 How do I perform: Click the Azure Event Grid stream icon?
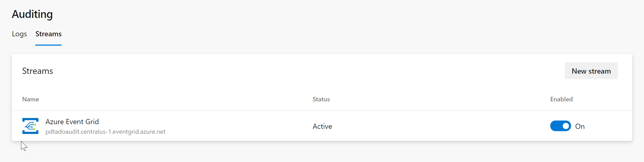pyautogui.click(x=30, y=126)
